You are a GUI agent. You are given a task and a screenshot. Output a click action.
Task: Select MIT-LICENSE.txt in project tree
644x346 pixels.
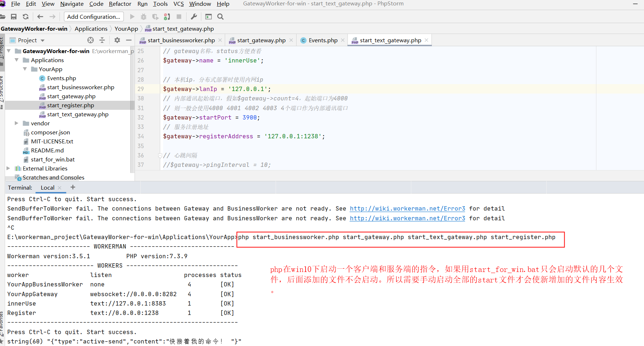coord(52,141)
